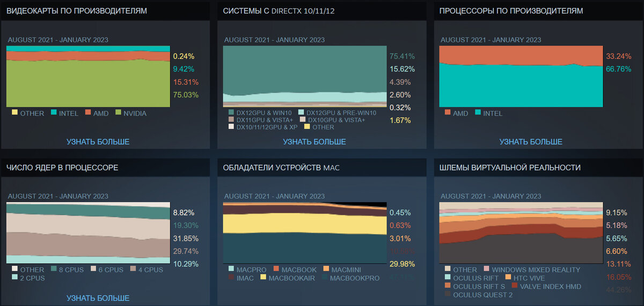Viewport: 644px width, 306px height.
Task: Click the INTEL legend swatch in the video cards panel
Action: [54, 113]
